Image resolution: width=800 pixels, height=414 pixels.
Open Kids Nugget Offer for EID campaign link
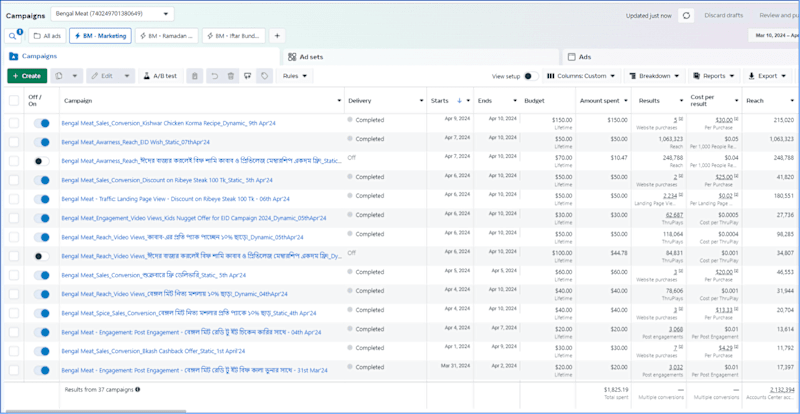[x=194, y=218]
